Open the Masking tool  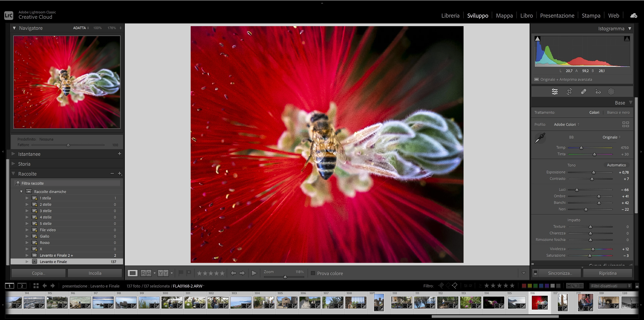pyautogui.click(x=611, y=92)
